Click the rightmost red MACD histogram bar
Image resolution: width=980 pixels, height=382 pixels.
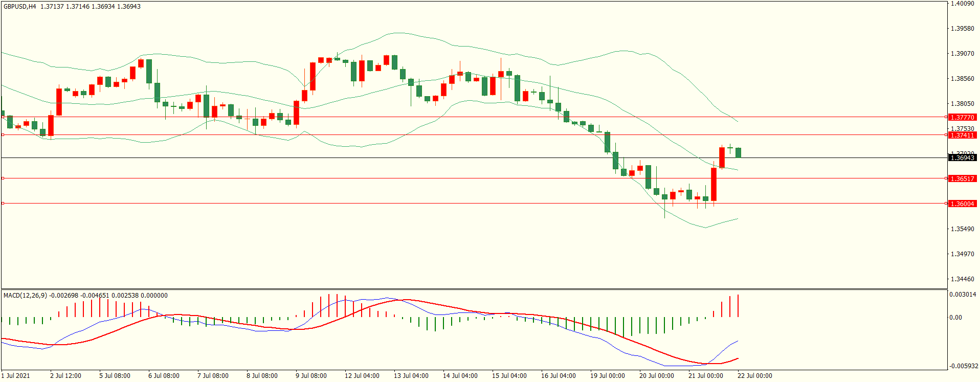point(738,306)
